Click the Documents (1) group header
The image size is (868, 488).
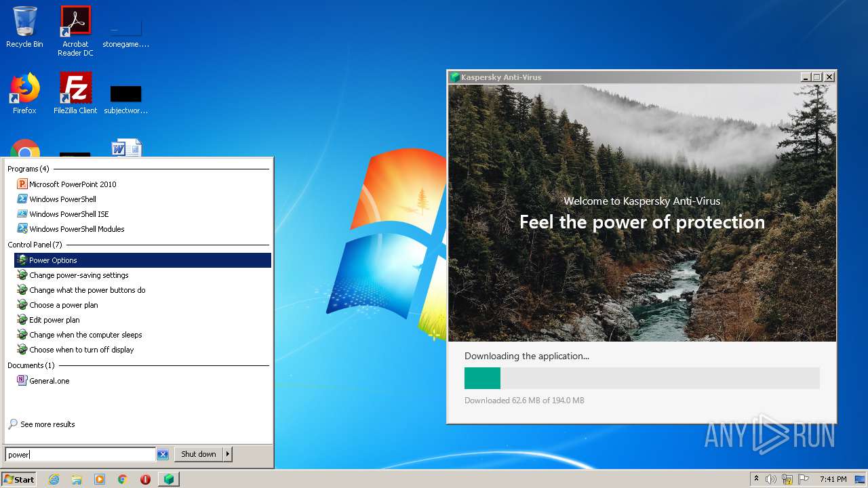[x=31, y=365]
